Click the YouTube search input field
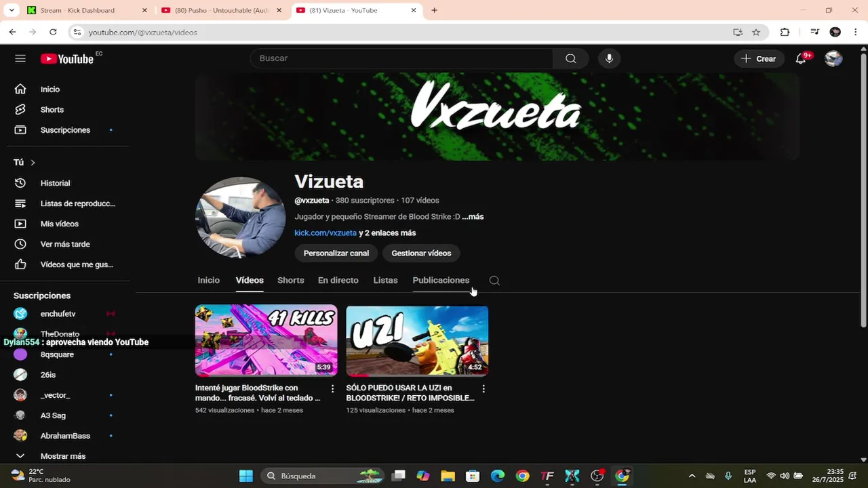The width and height of the screenshot is (868, 488). [401, 58]
